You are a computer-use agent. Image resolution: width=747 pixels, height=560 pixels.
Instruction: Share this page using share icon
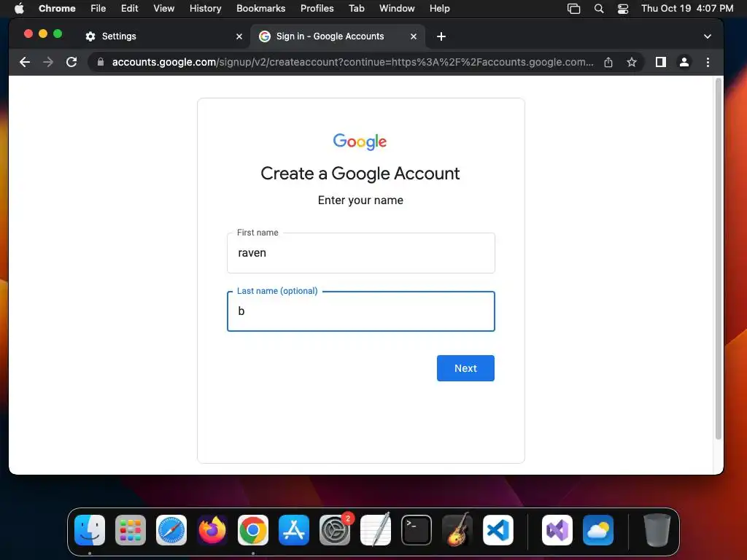608,62
